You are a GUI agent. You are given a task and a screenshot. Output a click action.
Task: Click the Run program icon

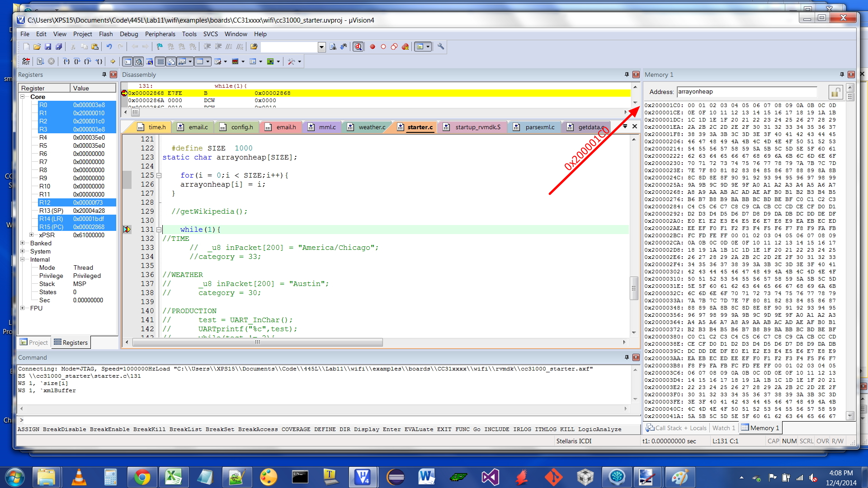pos(40,61)
